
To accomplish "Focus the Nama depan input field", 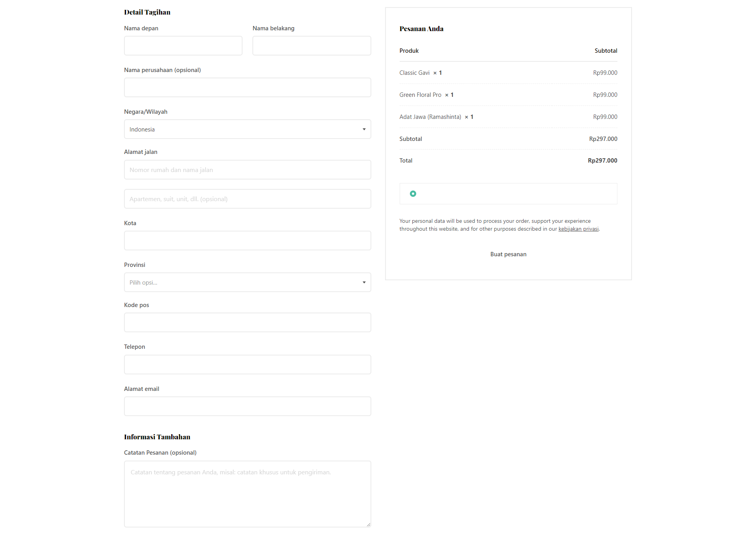I will (183, 46).
